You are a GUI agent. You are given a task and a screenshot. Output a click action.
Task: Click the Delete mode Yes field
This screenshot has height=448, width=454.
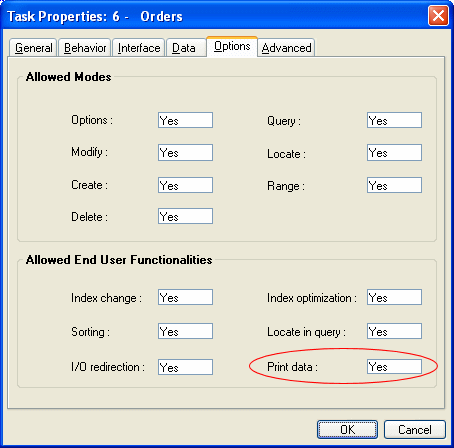[x=185, y=216]
